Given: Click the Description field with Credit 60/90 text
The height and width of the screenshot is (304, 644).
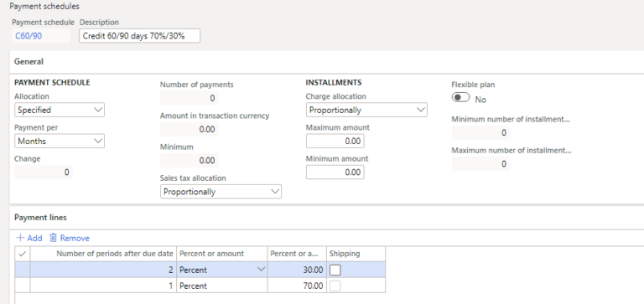Looking at the screenshot, I should 140,36.
